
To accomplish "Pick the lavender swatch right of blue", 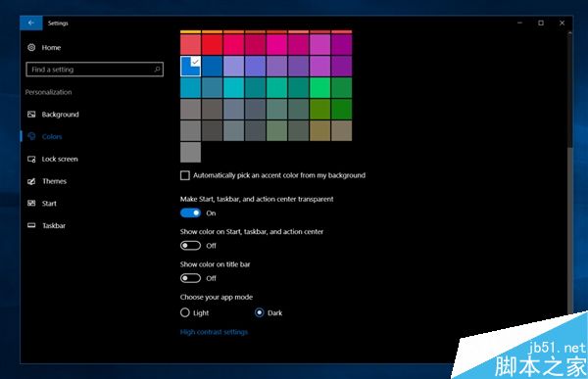I will click(233, 66).
